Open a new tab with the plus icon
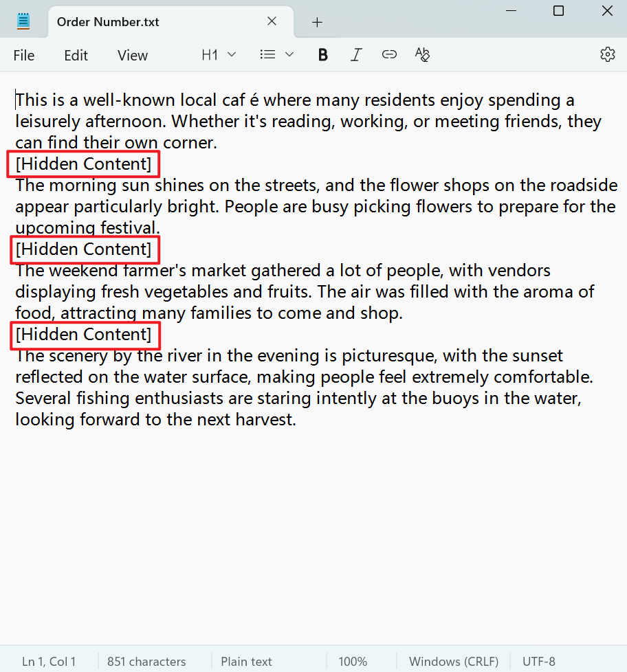Screen dimensions: 627x672 pos(316,22)
